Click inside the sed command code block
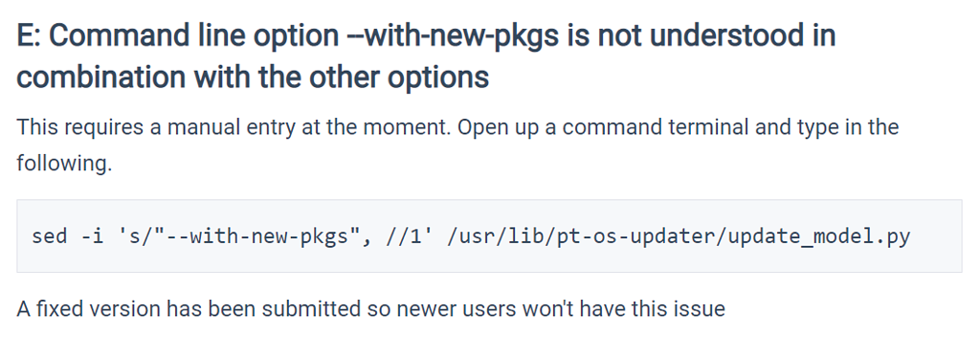The width and height of the screenshot is (980, 359). tap(489, 236)
